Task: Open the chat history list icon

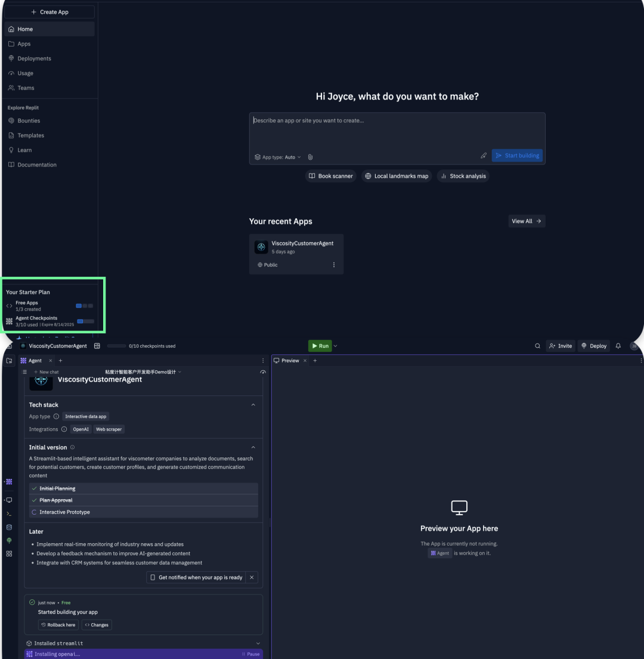Action: pyautogui.click(x=25, y=372)
